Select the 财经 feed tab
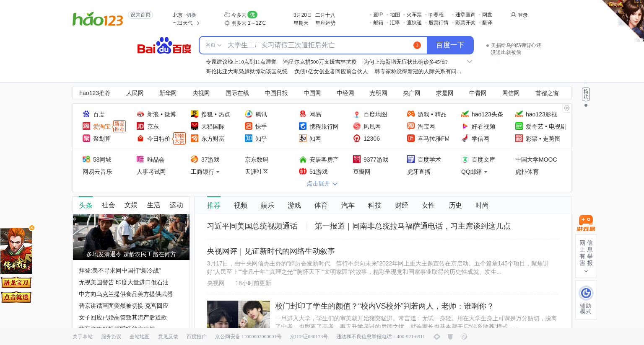 402,205
